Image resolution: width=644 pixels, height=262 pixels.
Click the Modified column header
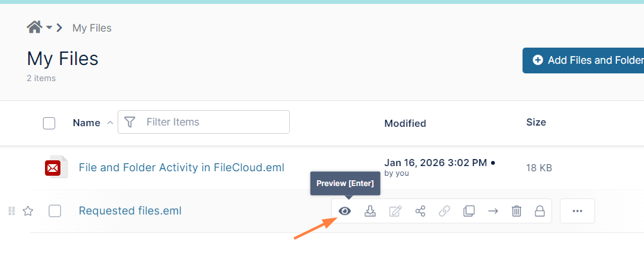405,123
